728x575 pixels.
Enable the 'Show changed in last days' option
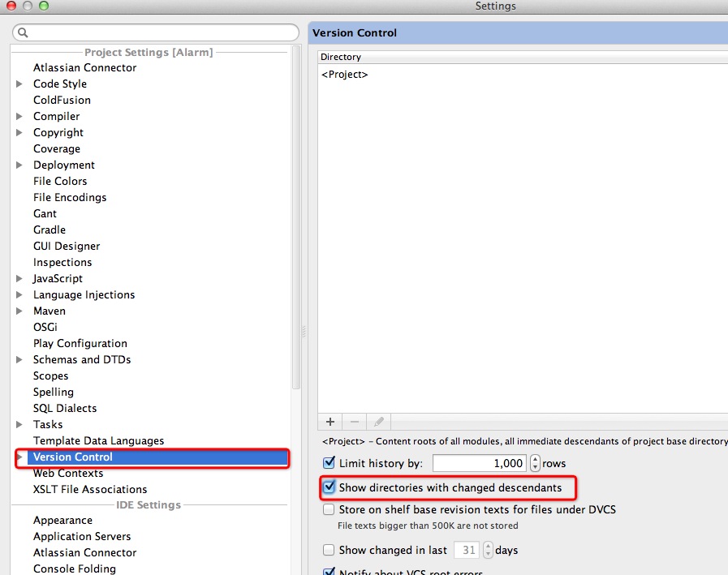point(330,550)
